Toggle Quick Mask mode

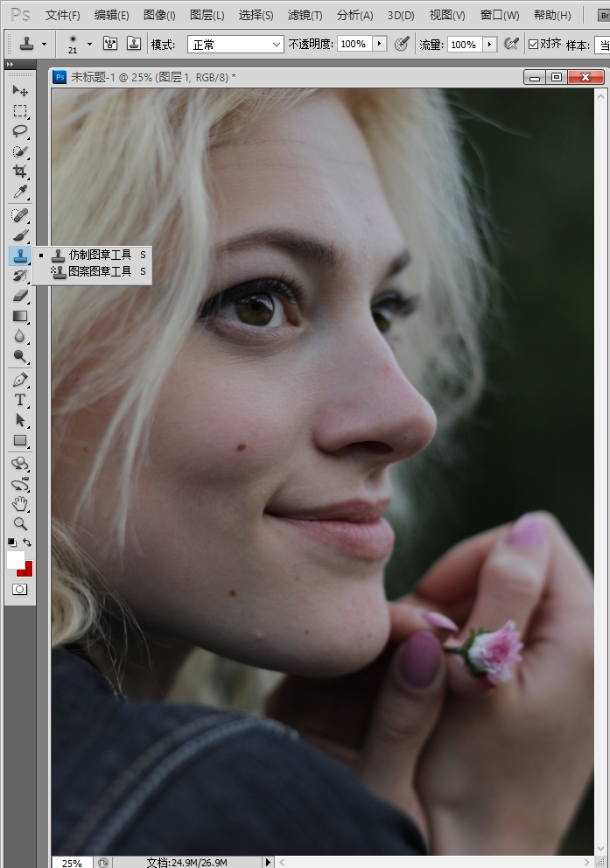[20, 590]
